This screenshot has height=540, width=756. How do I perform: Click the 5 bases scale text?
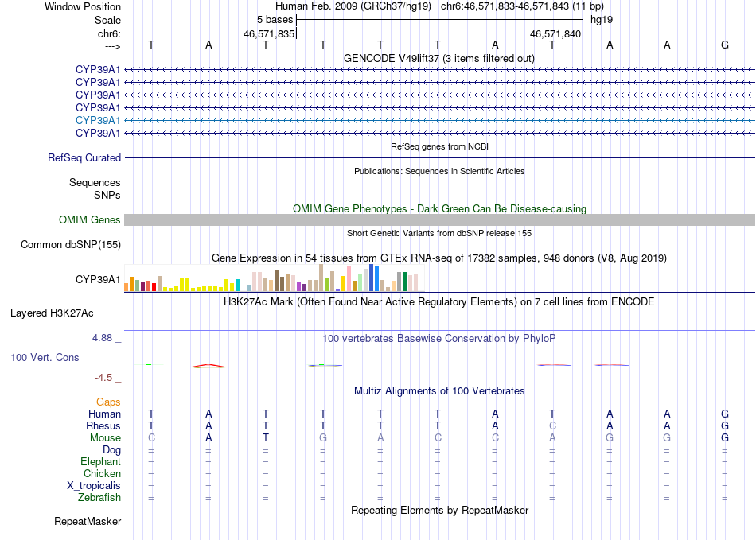275,20
